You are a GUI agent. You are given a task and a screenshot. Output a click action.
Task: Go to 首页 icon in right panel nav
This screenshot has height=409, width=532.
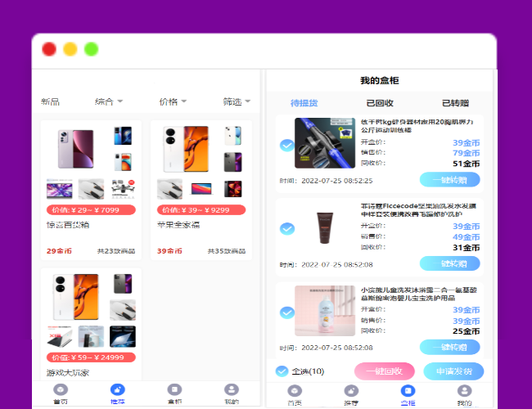coord(295,391)
